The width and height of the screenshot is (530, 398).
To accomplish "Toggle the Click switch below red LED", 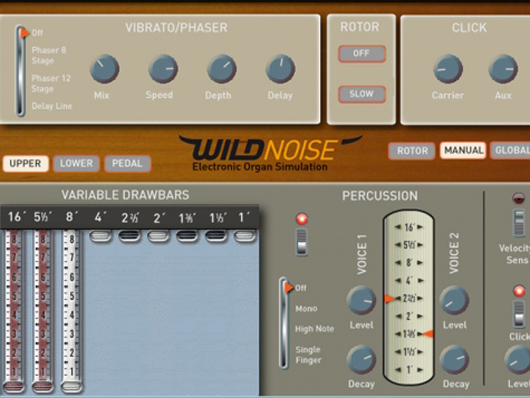I will pyautogui.click(x=519, y=314).
